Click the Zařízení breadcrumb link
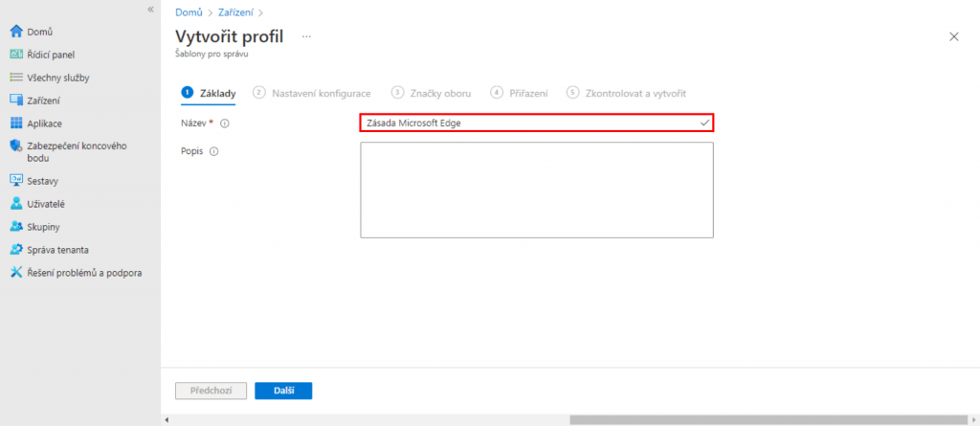The width and height of the screenshot is (980, 426). coord(235,11)
